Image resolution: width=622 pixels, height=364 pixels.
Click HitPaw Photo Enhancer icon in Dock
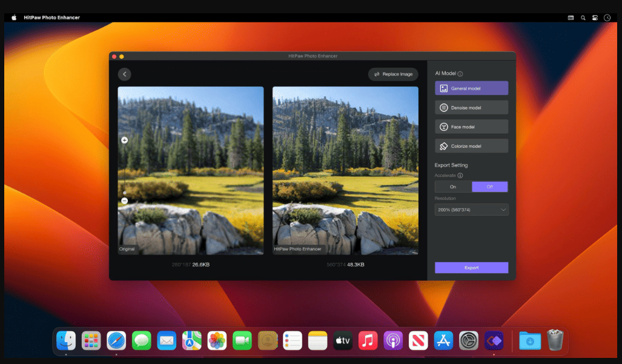tap(494, 340)
